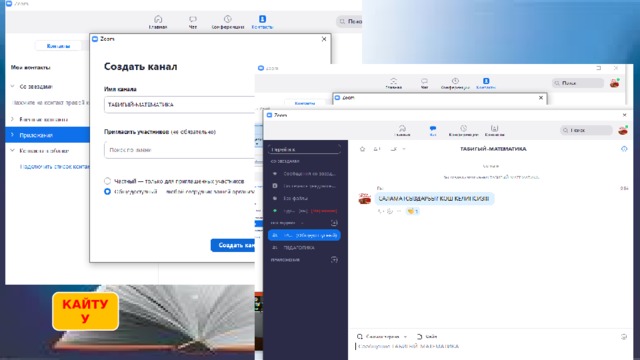The width and height of the screenshot is (640, 360).
Task: Open Home icon in the front chat window
Action: point(402,131)
